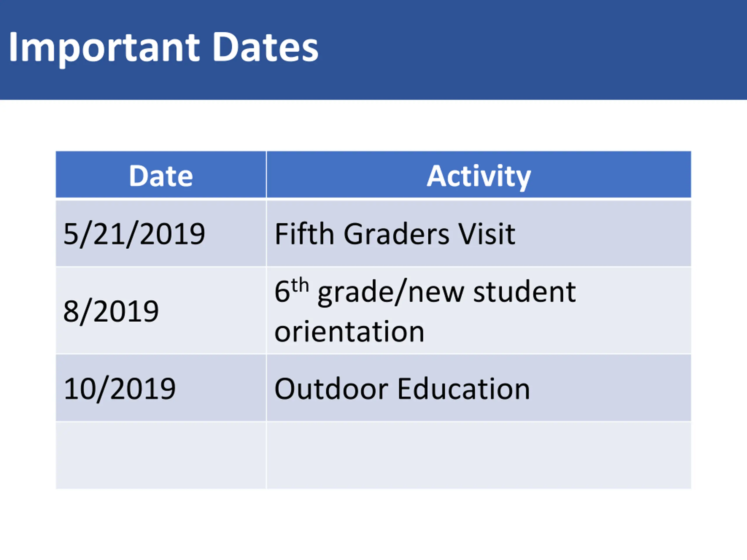Click the word Education in third row
The image size is (747, 560).
point(464,389)
